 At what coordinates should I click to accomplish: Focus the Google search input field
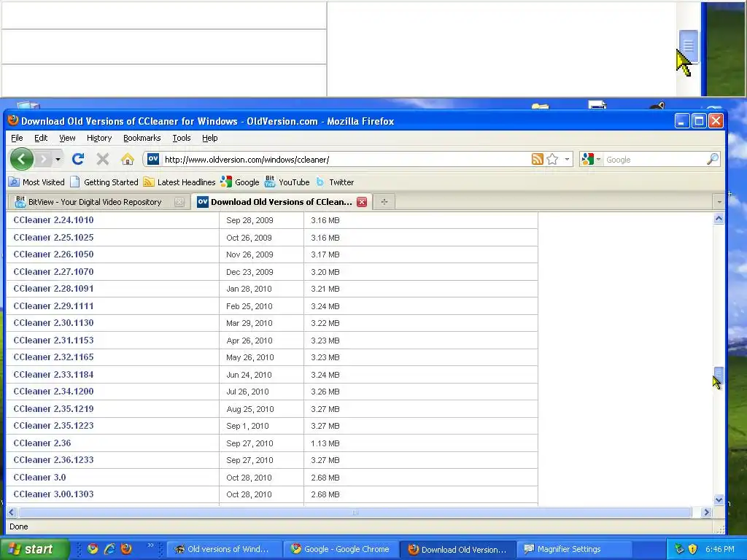pos(654,160)
